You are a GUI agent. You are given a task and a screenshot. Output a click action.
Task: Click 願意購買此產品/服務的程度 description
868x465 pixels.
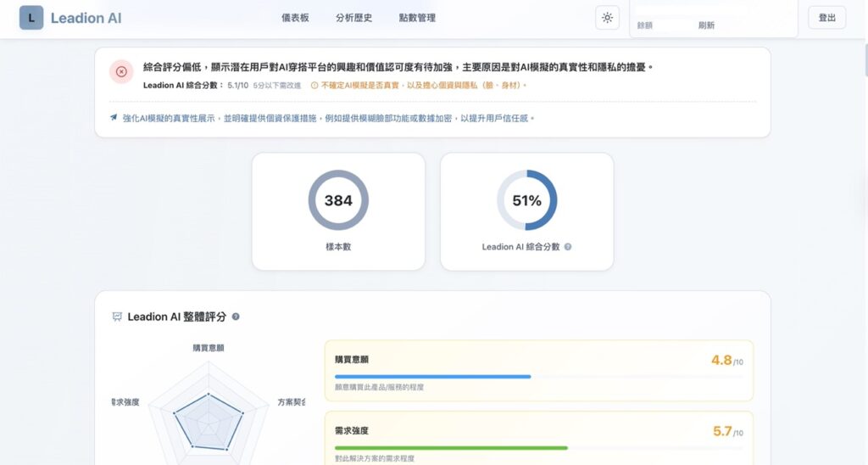(379, 388)
